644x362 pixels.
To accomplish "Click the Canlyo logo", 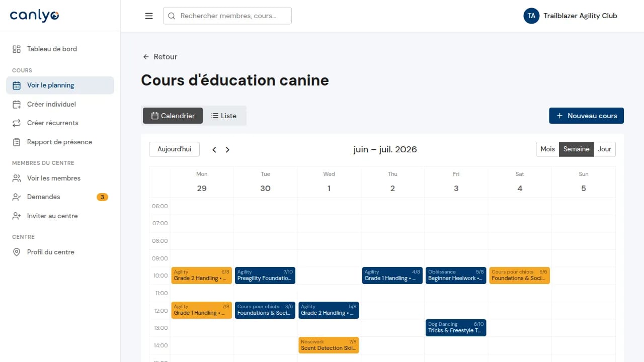I will point(34,16).
